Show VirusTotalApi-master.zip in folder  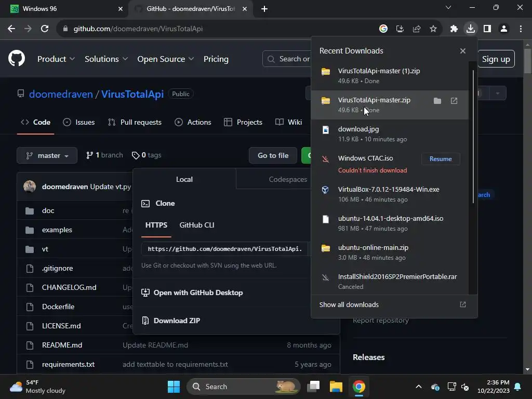[x=437, y=101]
